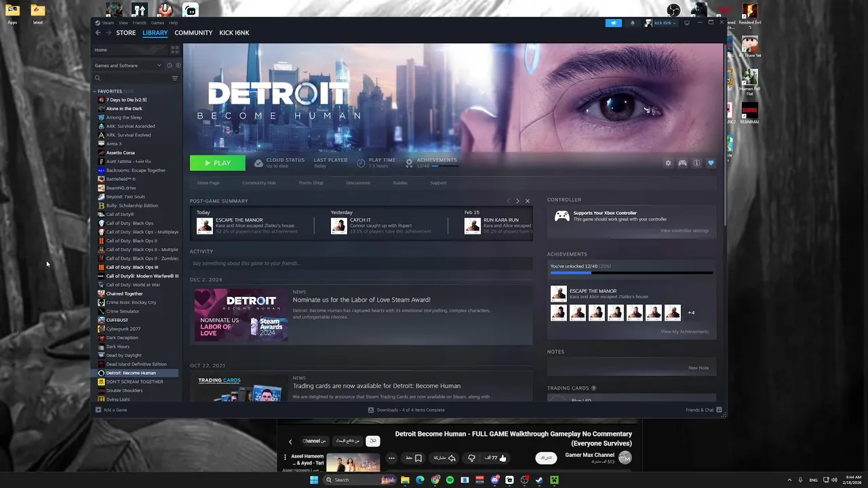Dismiss the post-game summary panel

tap(528, 201)
